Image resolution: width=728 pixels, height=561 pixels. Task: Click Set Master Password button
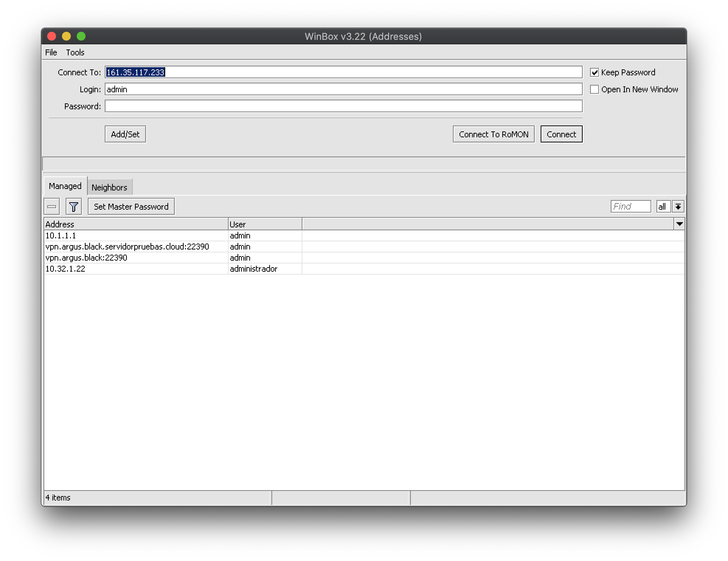point(131,207)
